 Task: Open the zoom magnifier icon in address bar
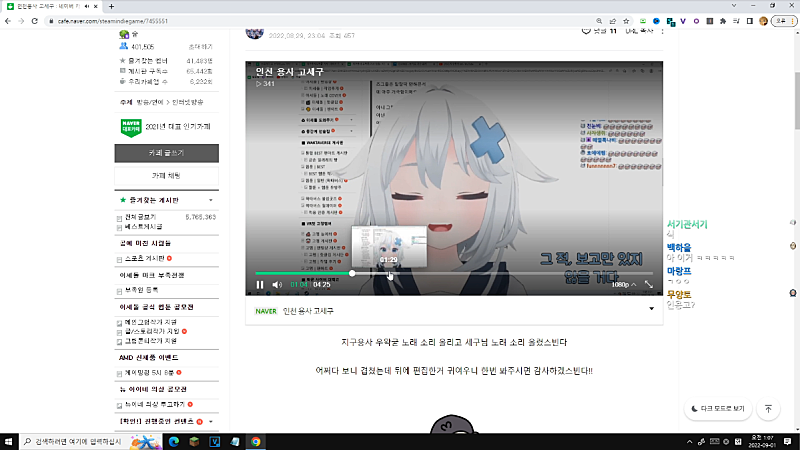(x=599, y=21)
